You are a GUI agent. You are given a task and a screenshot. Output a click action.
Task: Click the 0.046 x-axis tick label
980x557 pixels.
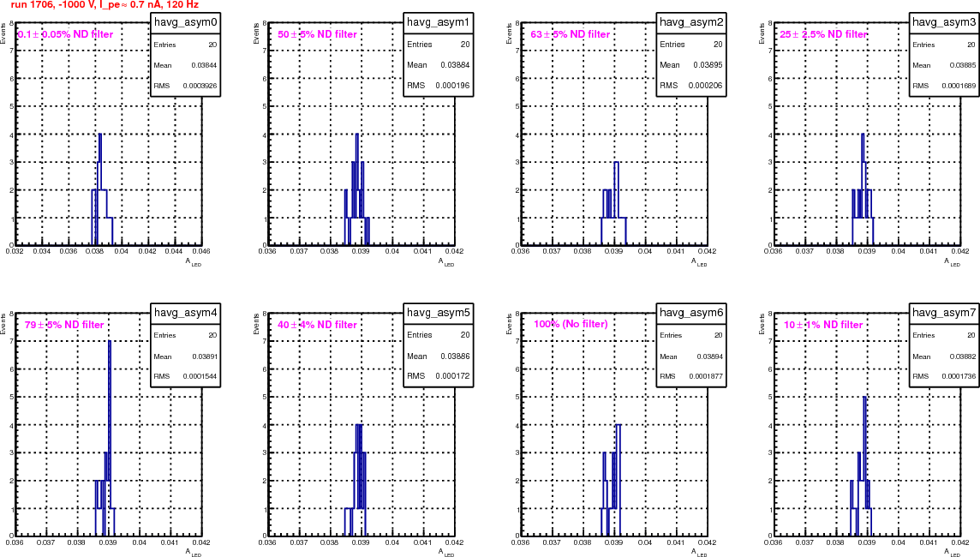[x=201, y=251]
